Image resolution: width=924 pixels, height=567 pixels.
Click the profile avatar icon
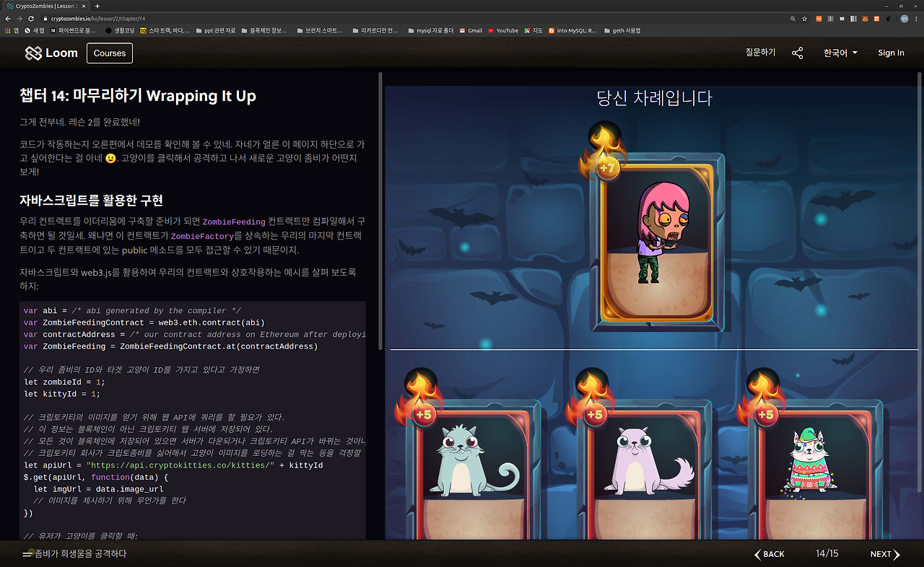[904, 19]
